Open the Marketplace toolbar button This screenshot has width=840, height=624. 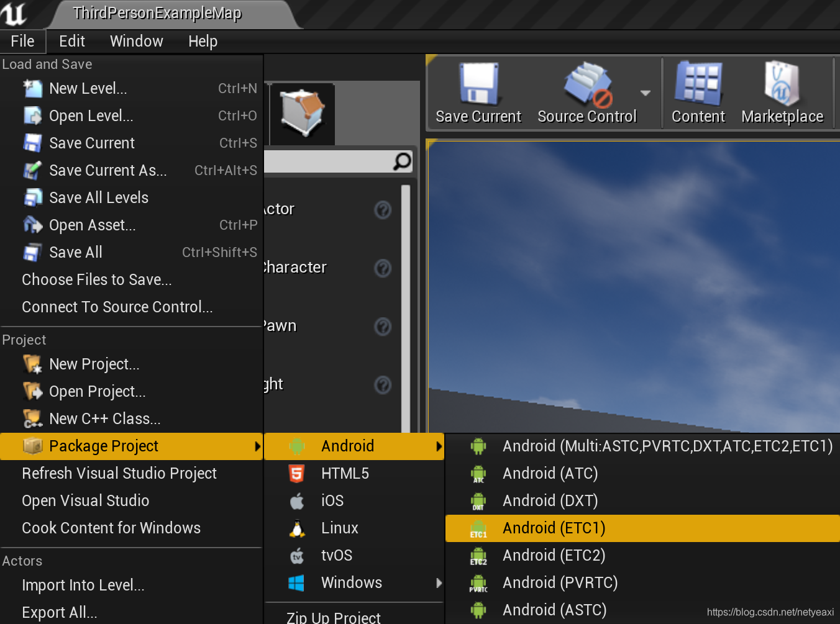[782, 93]
